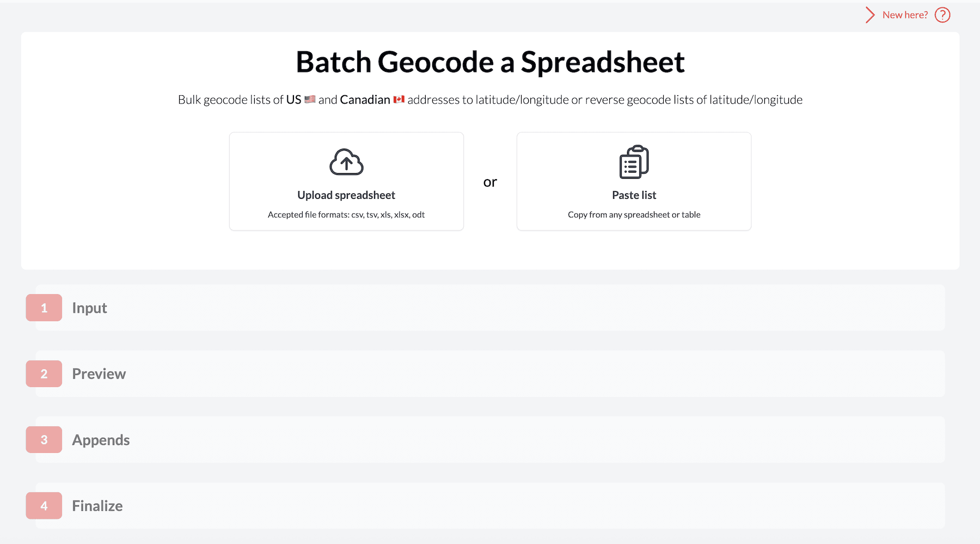
Task: Open the circled question mark help icon
Action: coord(942,15)
